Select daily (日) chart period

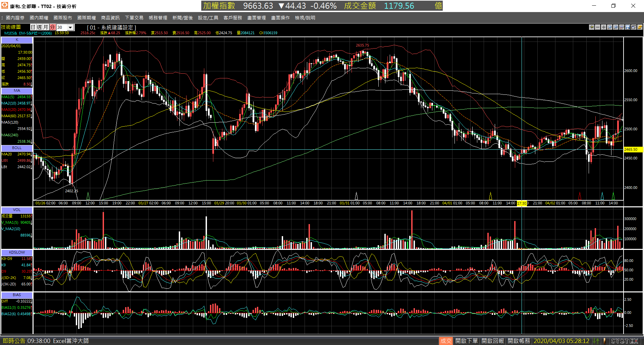pyautogui.click(x=33, y=27)
